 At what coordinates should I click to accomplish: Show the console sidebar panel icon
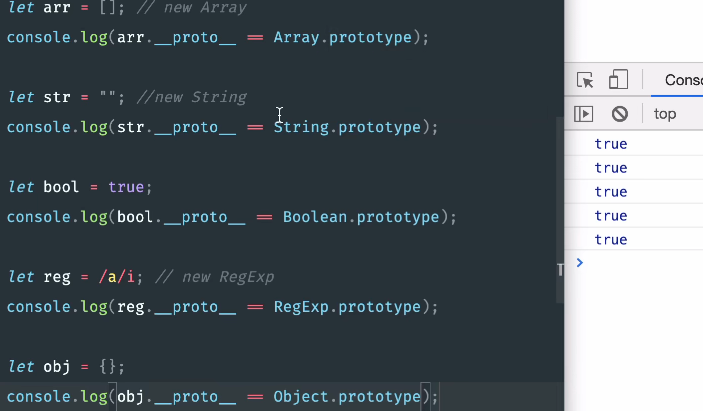583,114
